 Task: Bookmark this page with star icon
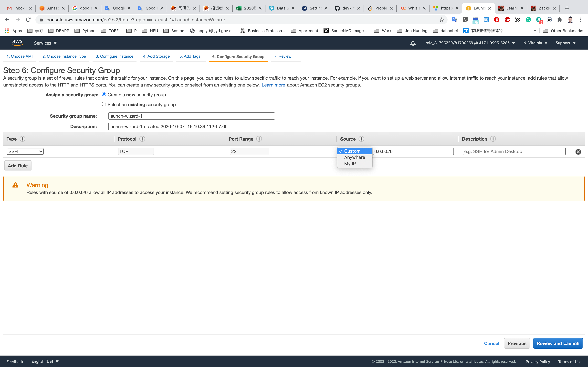[441, 20]
